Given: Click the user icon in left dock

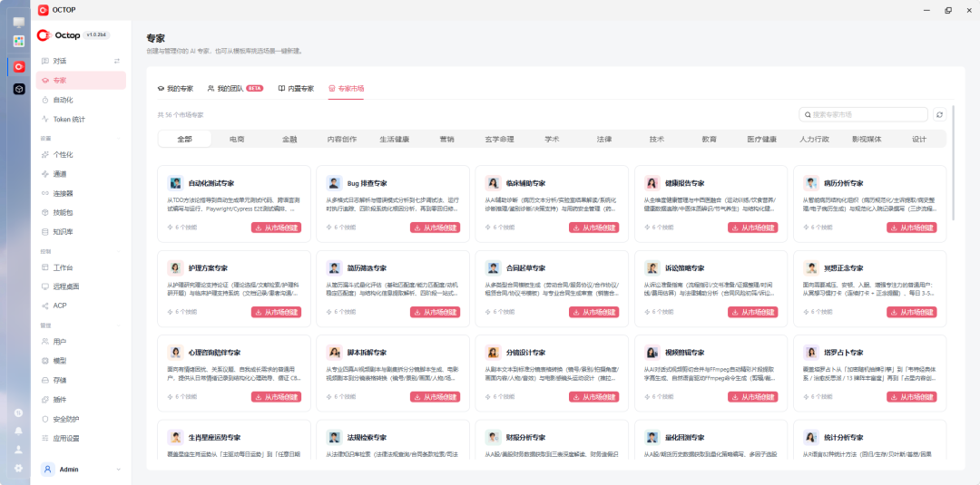Looking at the screenshot, I should tap(19, 450).
